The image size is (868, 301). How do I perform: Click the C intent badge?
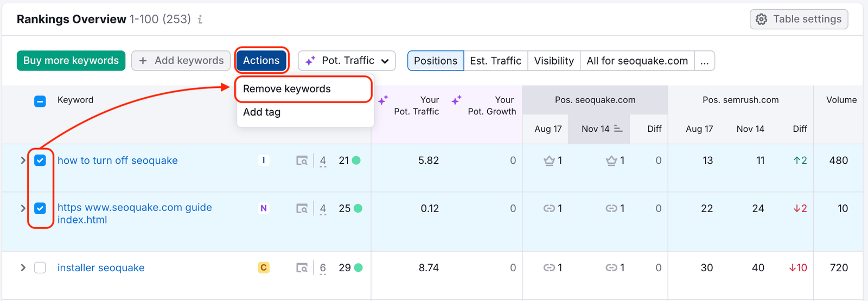point(264,268)
